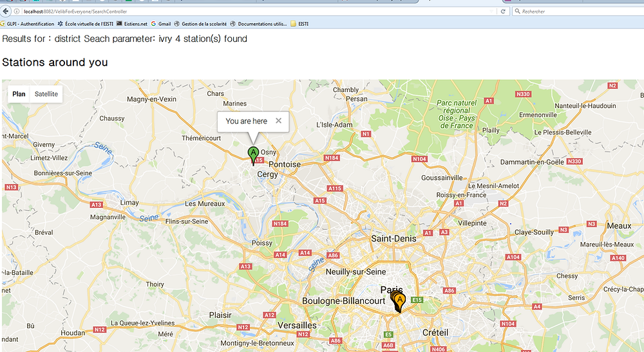Screen dimensions: 644x352
Task: Switch the map to Plan view
Action: click(19, 94)
